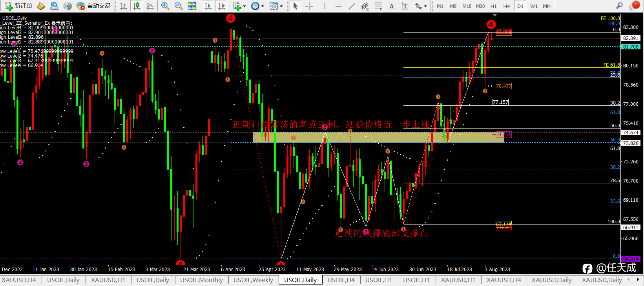644x286 pixels.
Task: Switch to USOIL,Weekly chart tab
Action: pyautogui.click(x=253, y=280)
